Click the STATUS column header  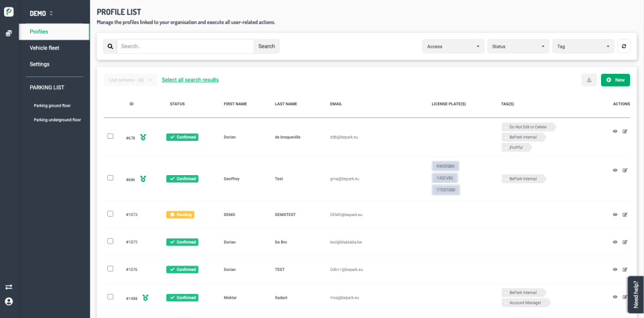(x=177, y=104)
